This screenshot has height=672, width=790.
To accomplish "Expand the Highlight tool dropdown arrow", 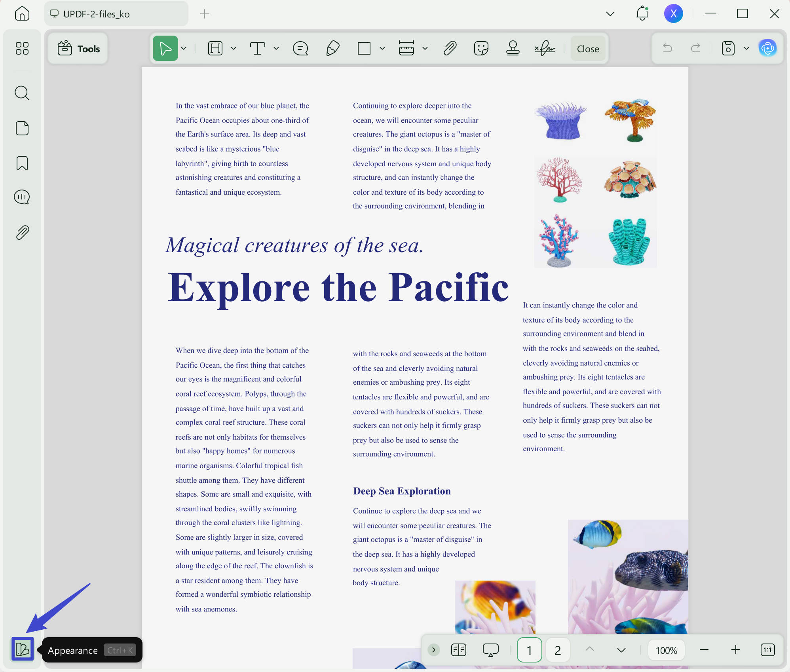I will [234, 49].
